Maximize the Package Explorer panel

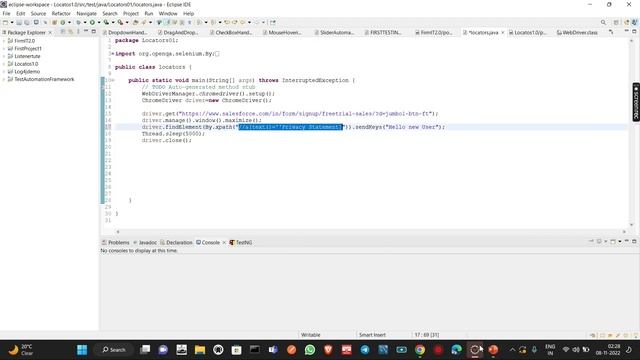click(x=94, y=31)
